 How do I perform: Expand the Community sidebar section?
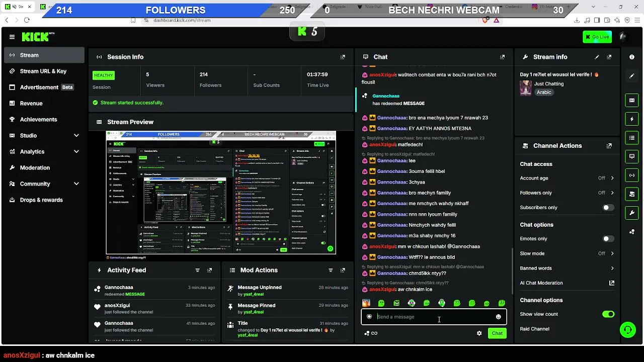click(x=44, y=184)
